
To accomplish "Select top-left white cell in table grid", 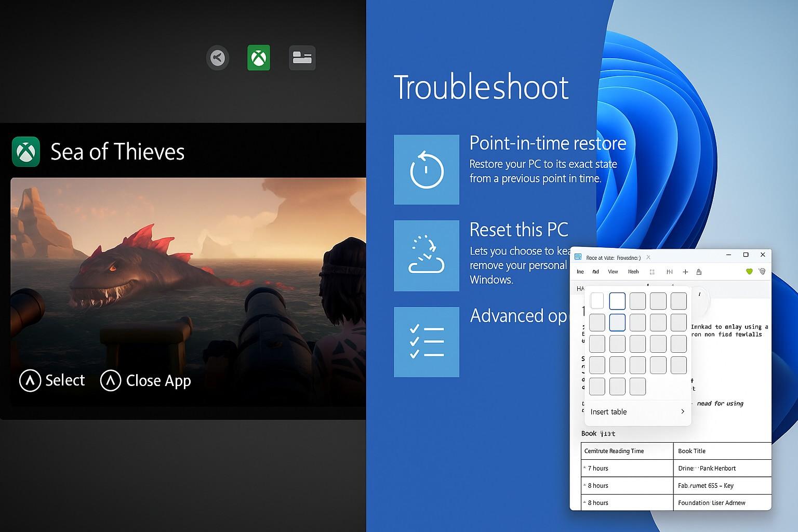I will point(597,301).
